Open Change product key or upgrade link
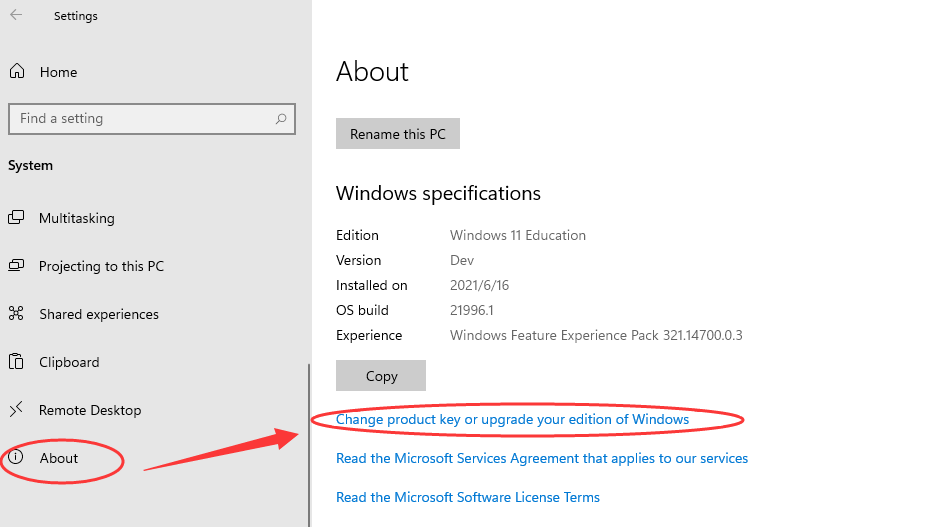The width and height of the screenshot is (942, 527). (512, 419)
